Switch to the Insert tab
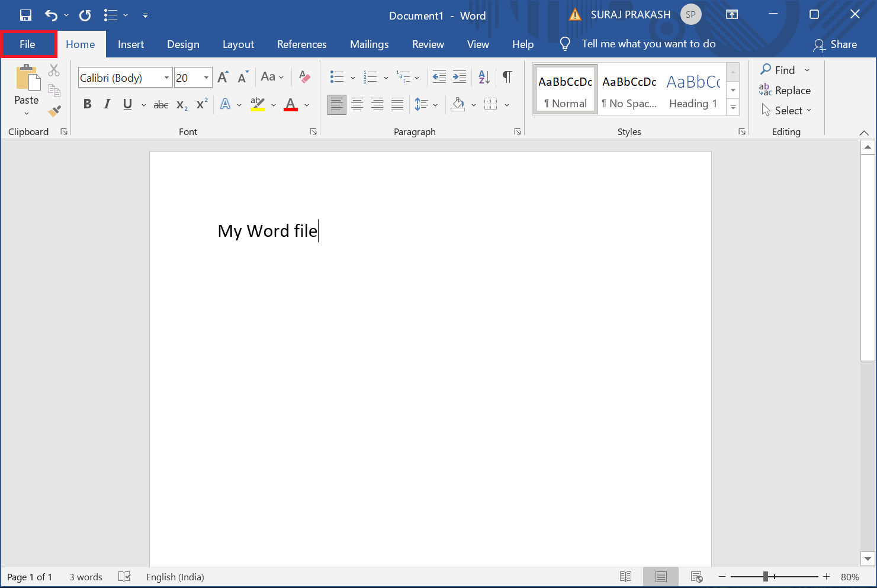The height and width of the screenshot is (588, 877). pos(131,44)
